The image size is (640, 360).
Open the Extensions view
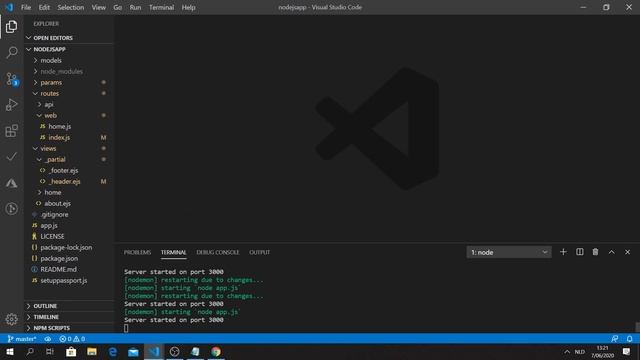tap(11, 131)
